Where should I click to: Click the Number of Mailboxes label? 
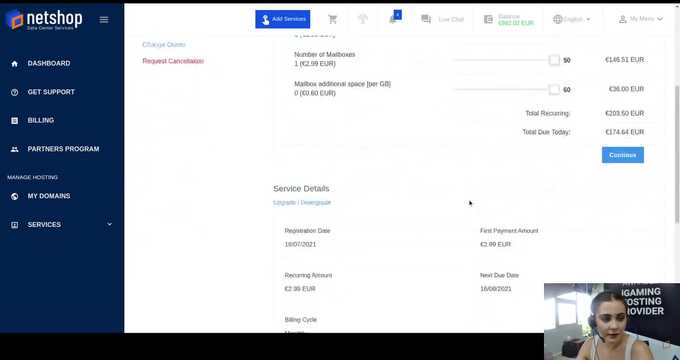tap(325, 55)
